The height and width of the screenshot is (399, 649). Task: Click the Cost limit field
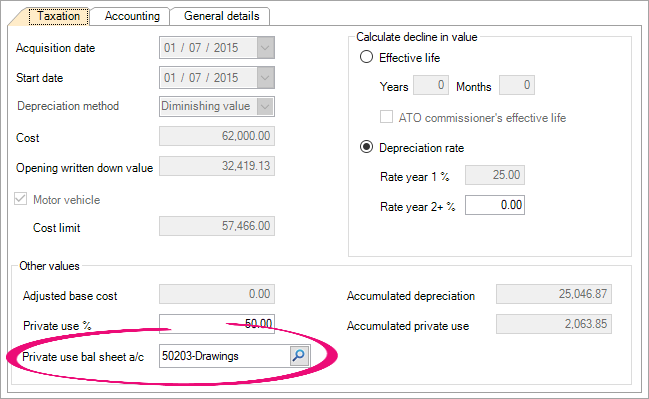(217, 226)
